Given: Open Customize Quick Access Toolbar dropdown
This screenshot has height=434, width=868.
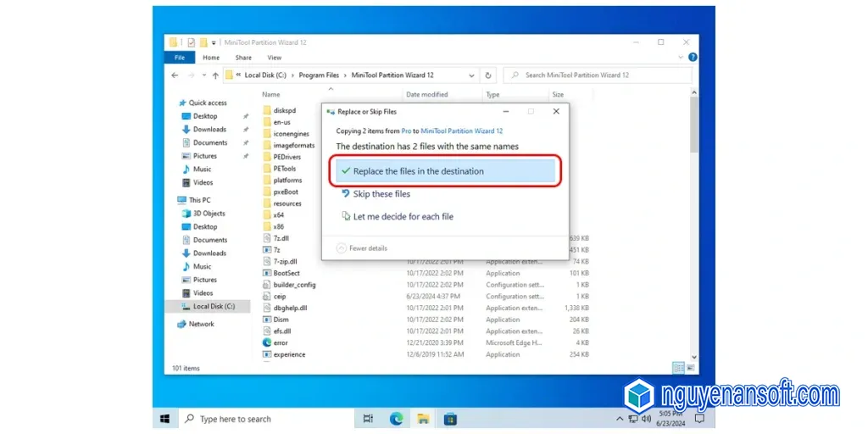Looking at the screenshot, I should point(214,42).
